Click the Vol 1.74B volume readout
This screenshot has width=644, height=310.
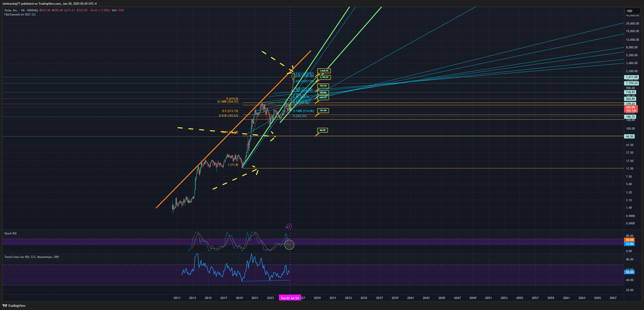(118, 10)
